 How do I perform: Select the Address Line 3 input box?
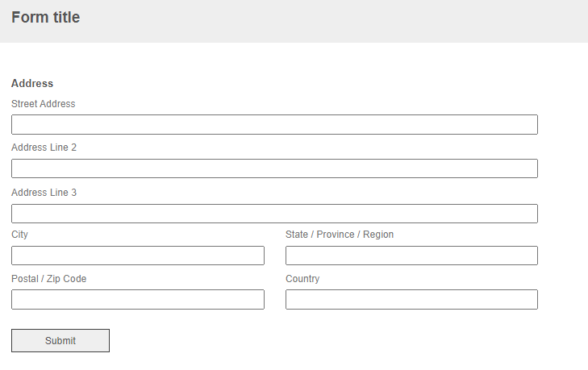point(274,214)
